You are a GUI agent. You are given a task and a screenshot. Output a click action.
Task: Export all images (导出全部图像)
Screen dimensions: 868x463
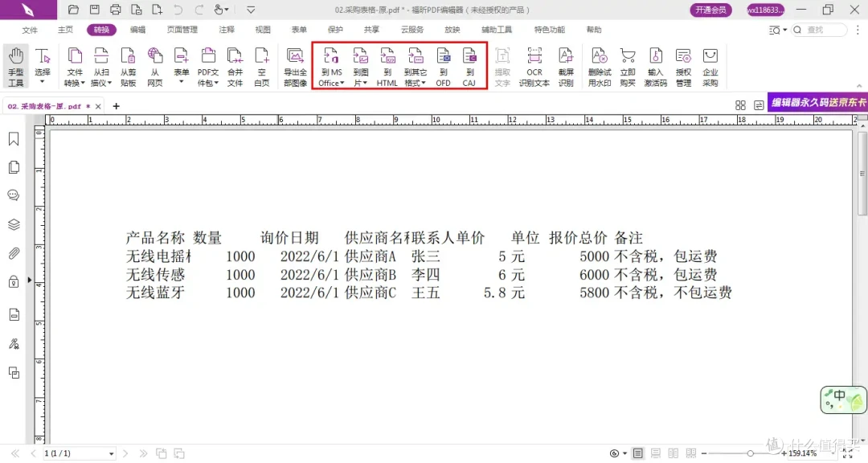point(295,67)
